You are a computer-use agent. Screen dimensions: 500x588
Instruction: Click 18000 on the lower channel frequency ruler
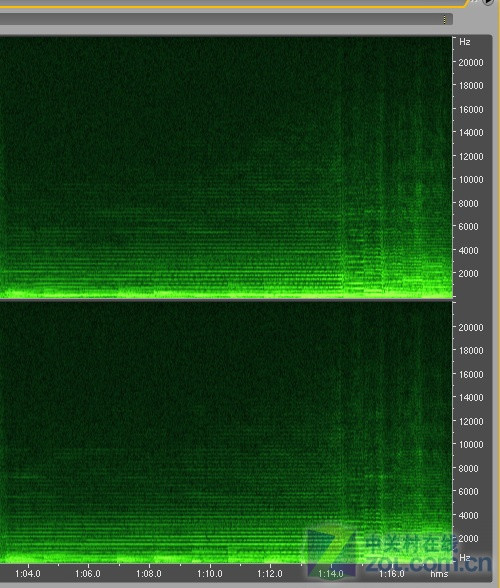[x=471, y=351]
